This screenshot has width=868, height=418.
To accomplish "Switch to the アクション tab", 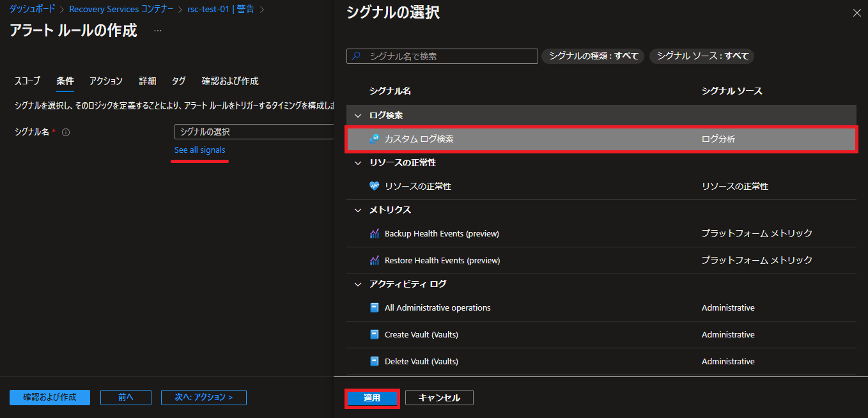I will tap(106, 81).
